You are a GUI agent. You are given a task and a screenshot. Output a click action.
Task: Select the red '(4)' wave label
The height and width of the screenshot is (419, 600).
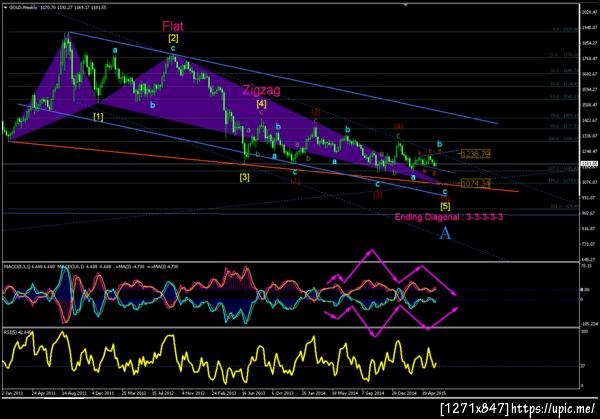pos(398,126)
